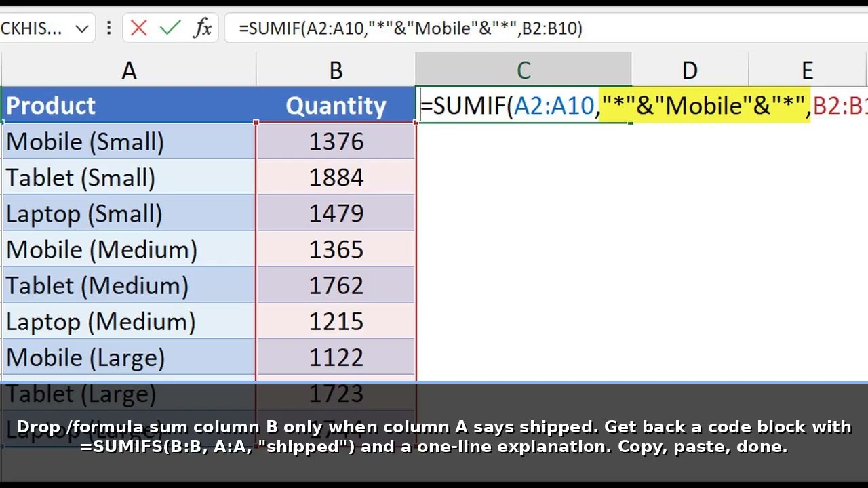Select the Laptop (Small) cell
Viewport: 868px width, 488px height.
129,213
